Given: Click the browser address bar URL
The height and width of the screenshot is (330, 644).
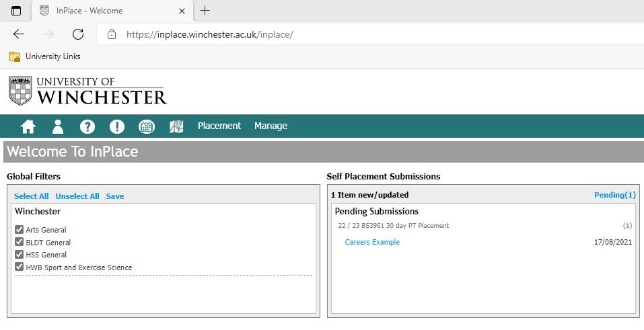Looking at the screenshot, I should pos(209,34).
